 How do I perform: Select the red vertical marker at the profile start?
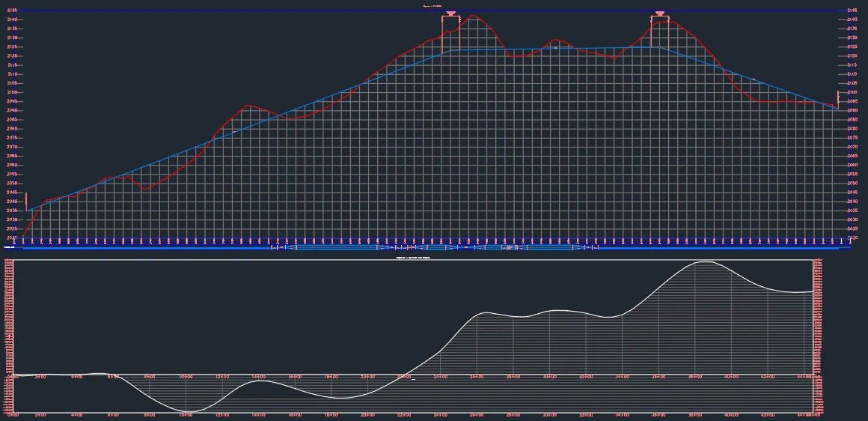pyautogui.click(x=26, y=202)
